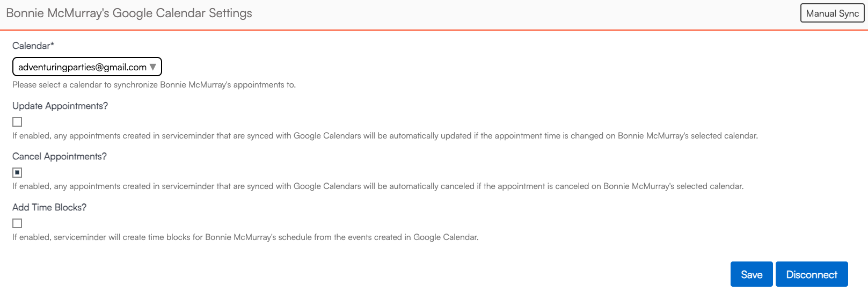The width and height of the screenshot is (868, 291).
Task: Click the help text about automatically canceled appointments
Action: pos(378,186)
